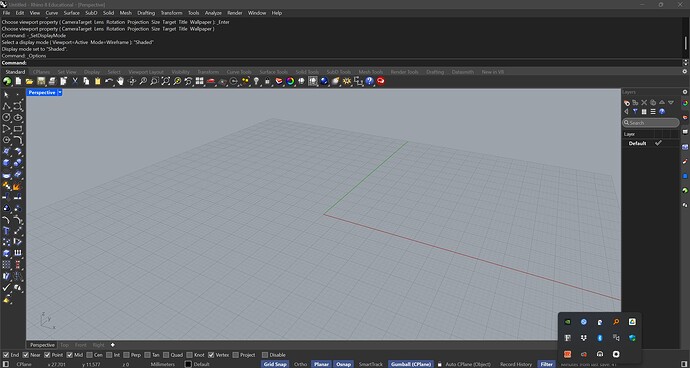Image resolution: width=690 pixels, height=368 pixels.
Task: Enable the Perp osnap checkbox
Action: pos(127,355)
